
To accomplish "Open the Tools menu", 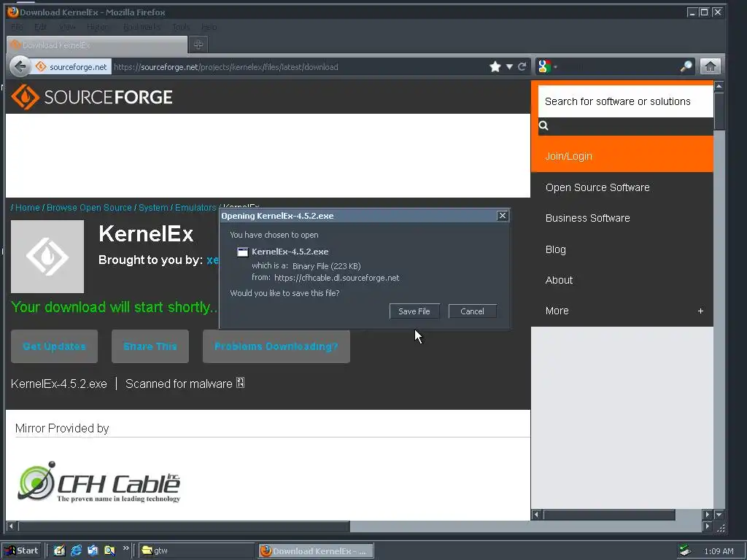I will pyautogui.click(x=181, y=27).
